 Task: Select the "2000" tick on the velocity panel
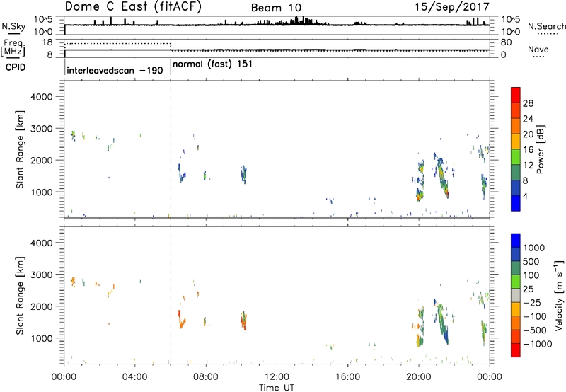(41, 306)
